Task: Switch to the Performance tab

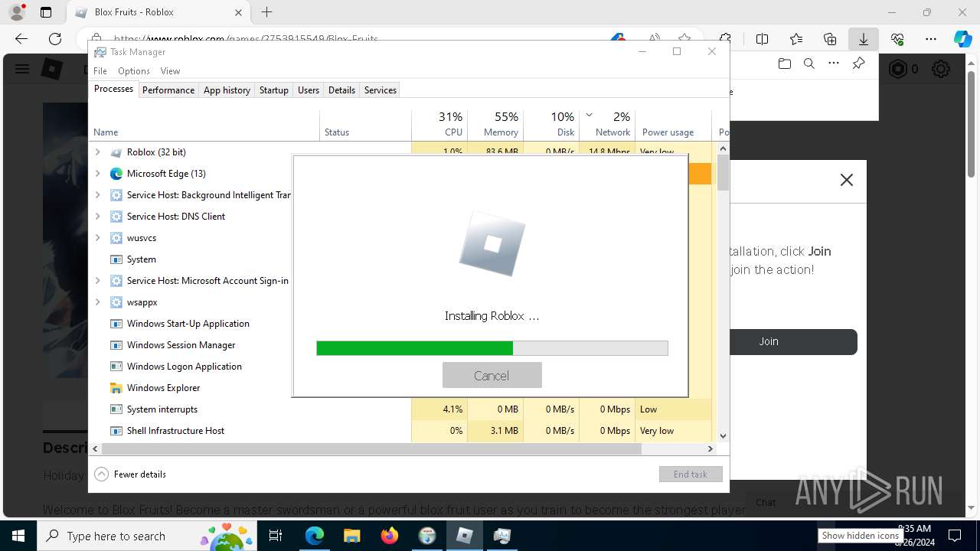Action: click(168, 90)
